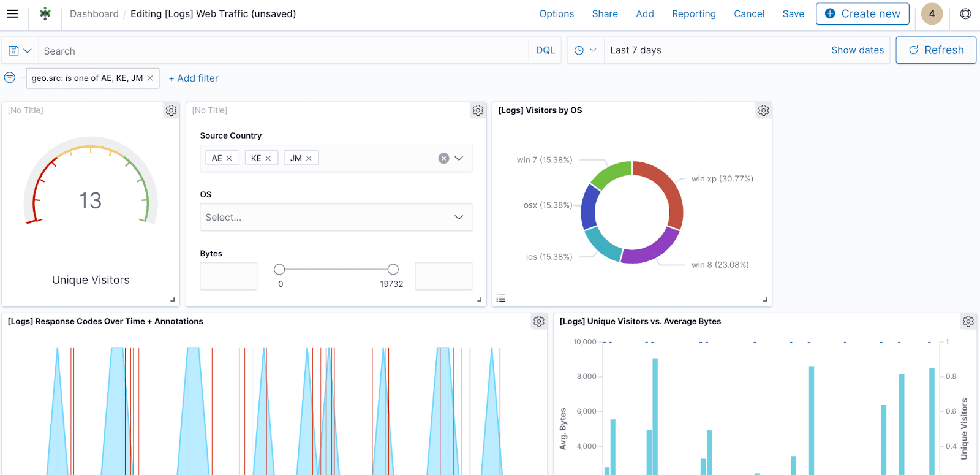Open the Reporting menu
The width and height of the screenshot is (980, 475).
coord(693,13)
